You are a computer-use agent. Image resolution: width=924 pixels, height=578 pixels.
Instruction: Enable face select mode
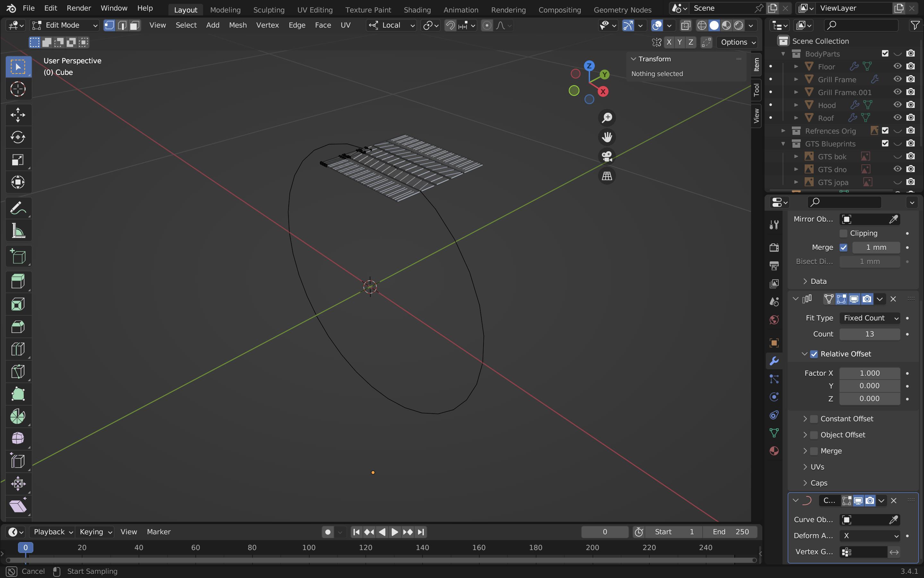click(134, 25)
